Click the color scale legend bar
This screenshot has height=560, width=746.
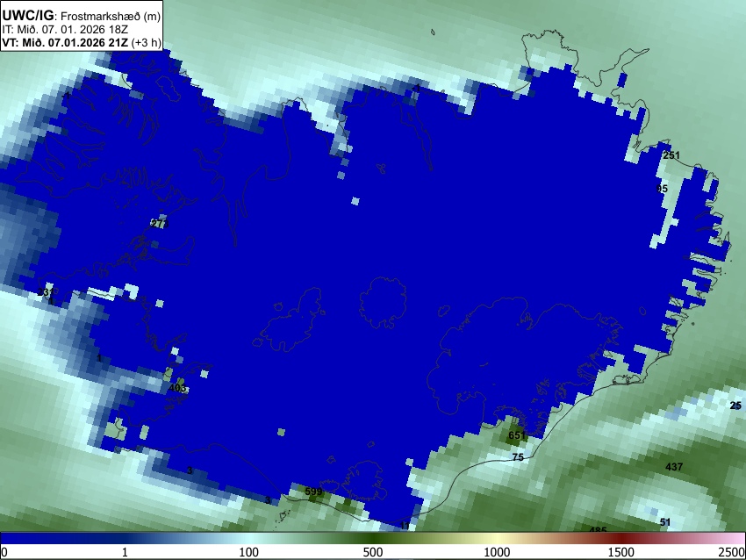point(373,539)
